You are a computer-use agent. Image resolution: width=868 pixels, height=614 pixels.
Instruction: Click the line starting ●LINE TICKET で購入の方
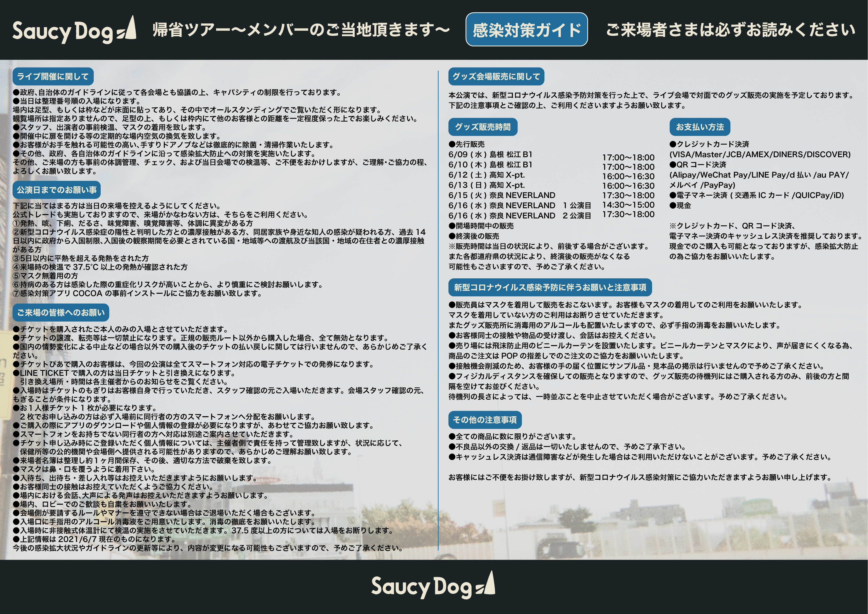124,373
